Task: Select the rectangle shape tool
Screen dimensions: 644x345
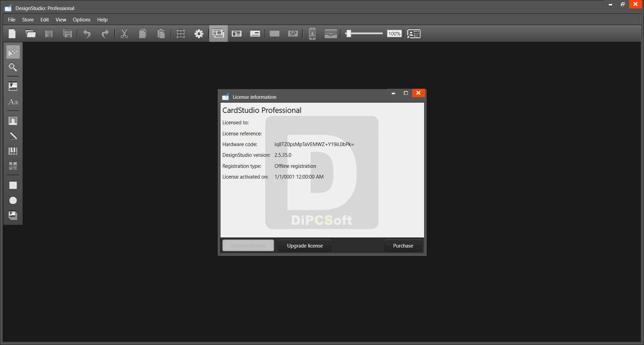Action: [13, 185]
